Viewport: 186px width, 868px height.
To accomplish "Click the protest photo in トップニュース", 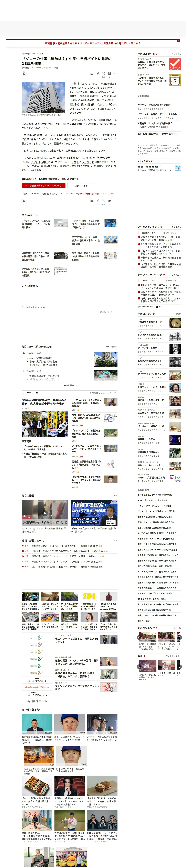I will pos(45,424).
